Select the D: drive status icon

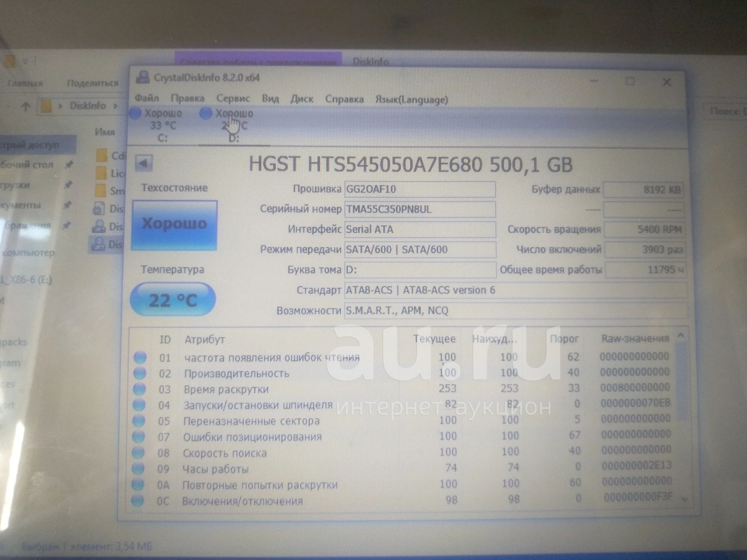[x=206, y=114]
